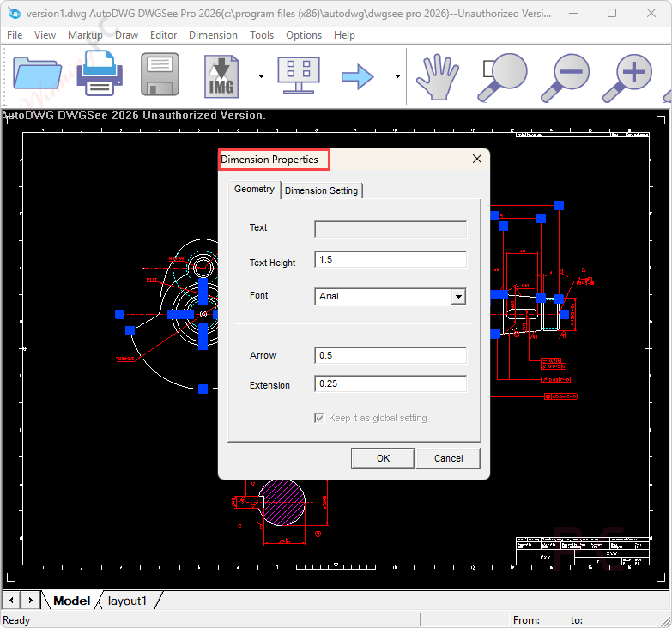Expand the IMG export dropdown arrow
Image resolution: width=672 pixels, height=628 pixels.
pyautogui.click(x=261, y=76)
